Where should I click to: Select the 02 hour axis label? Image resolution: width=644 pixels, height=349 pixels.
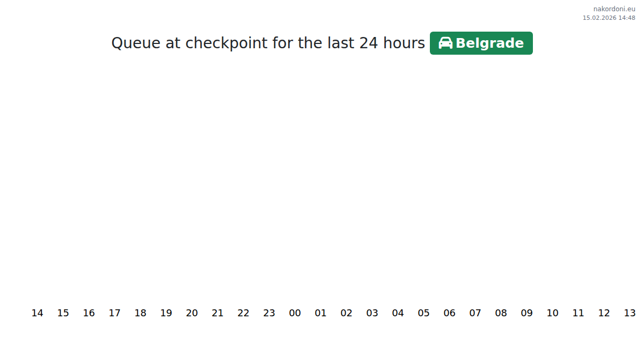tap(346, 313)
